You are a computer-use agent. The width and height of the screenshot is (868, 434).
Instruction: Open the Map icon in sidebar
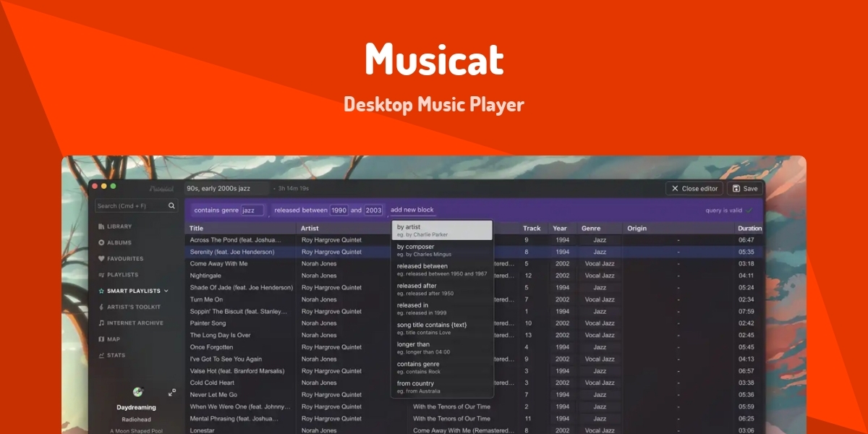point(101,339)
